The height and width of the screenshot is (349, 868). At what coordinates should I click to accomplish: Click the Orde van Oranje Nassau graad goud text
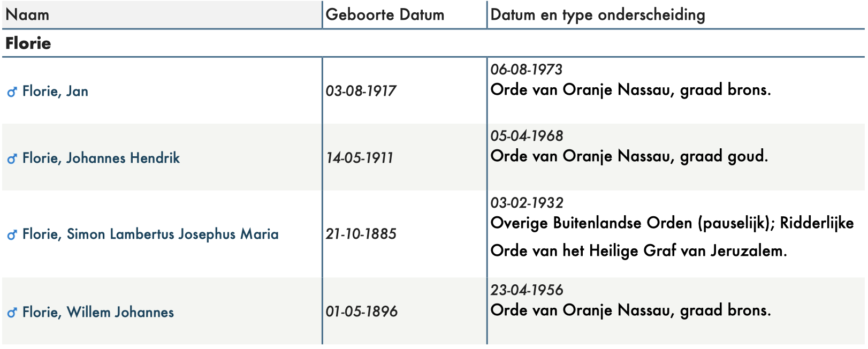[629, 156]
